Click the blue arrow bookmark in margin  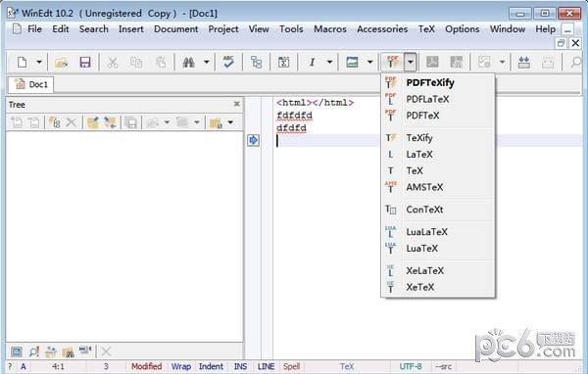pos(254,141)
